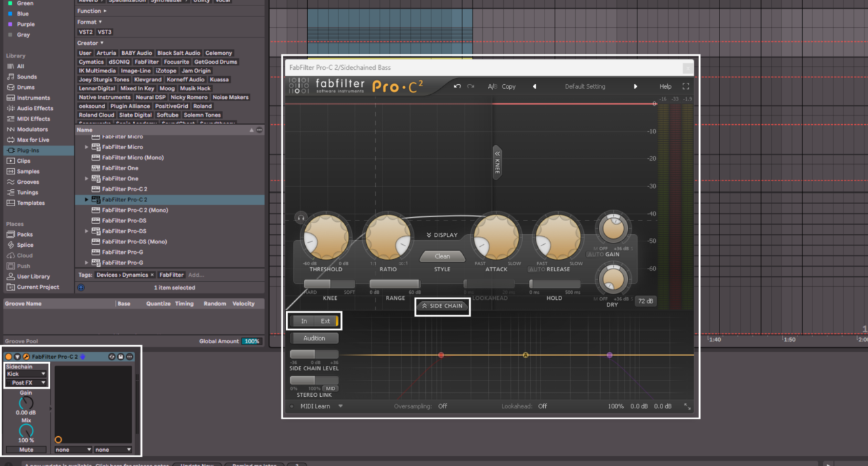Click the device Gain knob

26,403
